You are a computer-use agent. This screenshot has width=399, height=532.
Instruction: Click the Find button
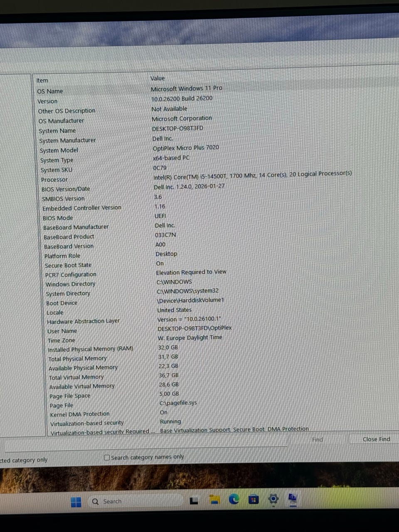pos(318,439)
